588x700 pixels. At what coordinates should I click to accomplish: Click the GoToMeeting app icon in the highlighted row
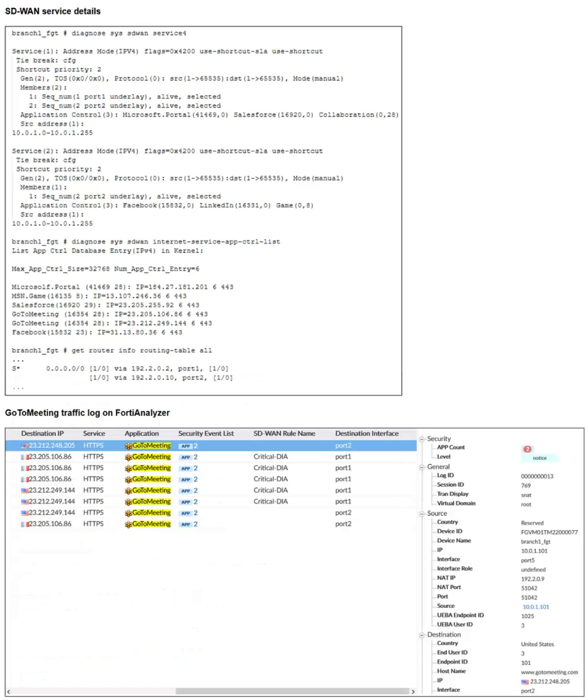coord(128,446)
